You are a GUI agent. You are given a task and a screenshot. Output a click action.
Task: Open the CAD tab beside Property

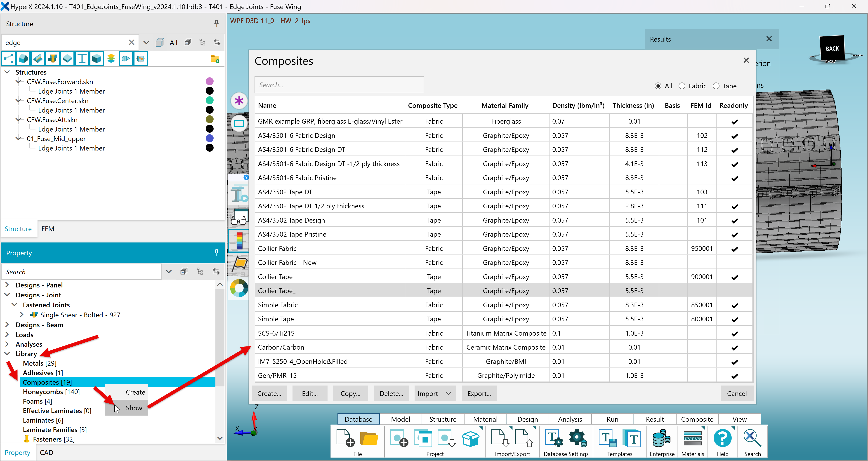click(46, 453)
